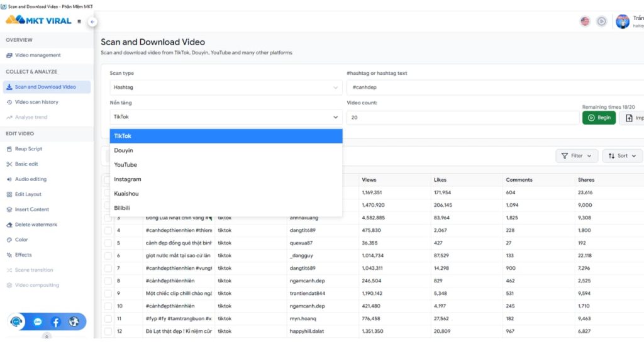Screen dimensions: 644x346
Task: Tick the checkbox for row 12
Action: (108, 331)
